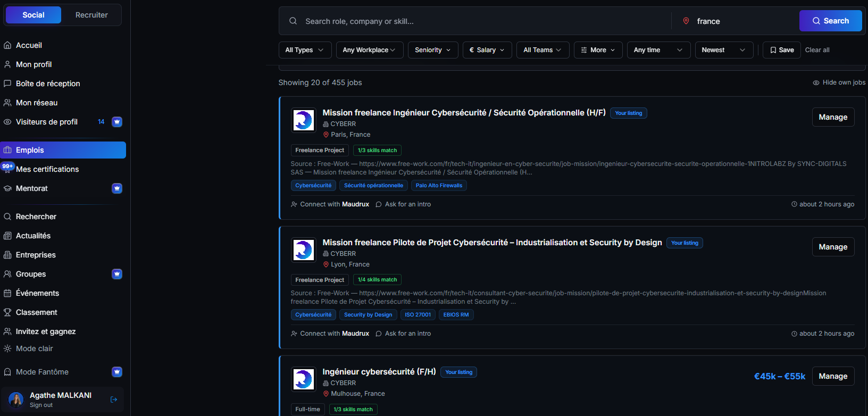Open the Newest sort dropdown
The width and height of the screenshot is (868, 416).
point(724,50)
